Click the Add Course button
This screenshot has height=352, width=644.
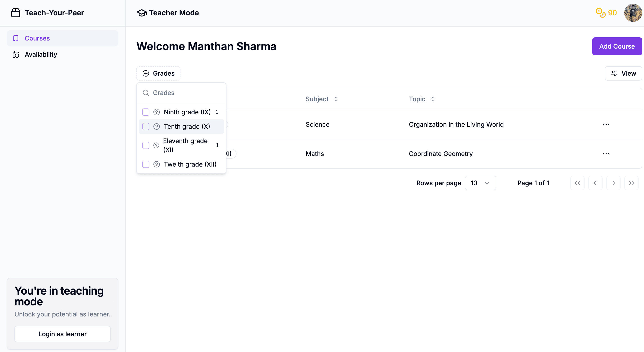[x=617, y=46]
